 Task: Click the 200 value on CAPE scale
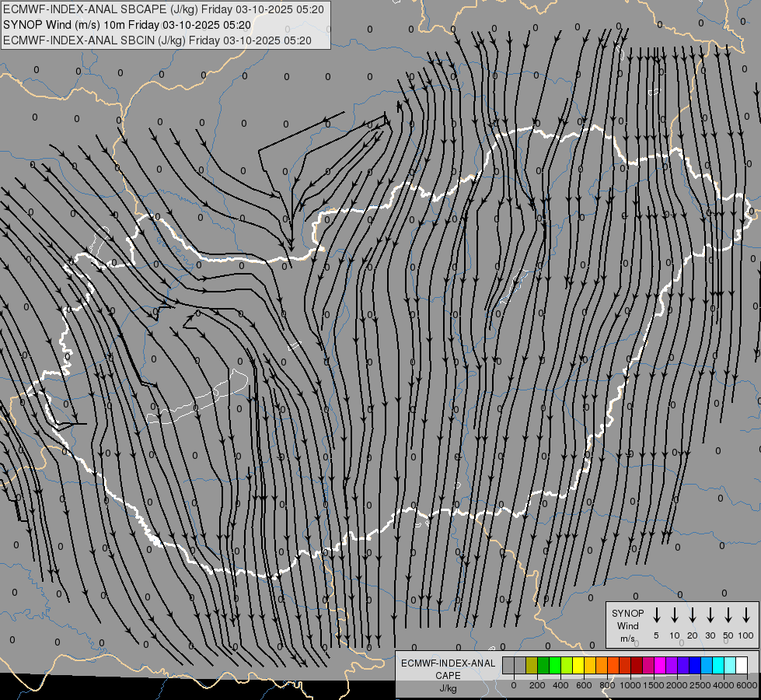537,685
